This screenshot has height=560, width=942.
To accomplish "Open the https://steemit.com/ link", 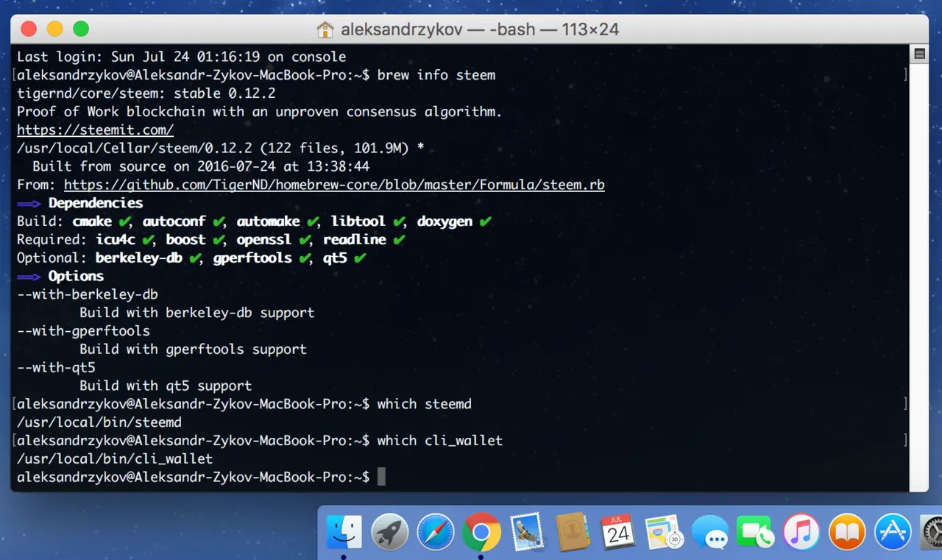I will (x=95, y=130).
